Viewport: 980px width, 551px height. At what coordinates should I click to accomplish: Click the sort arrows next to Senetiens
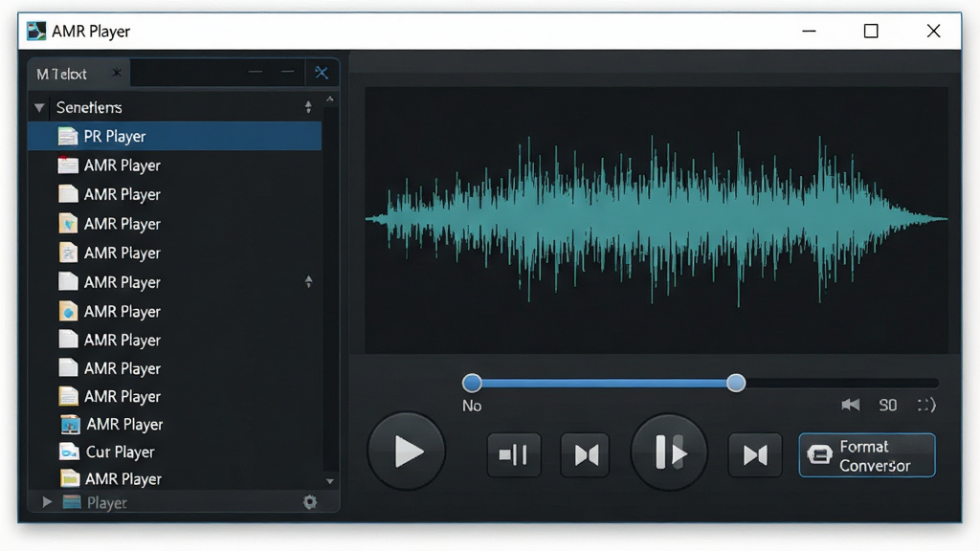coord(308,107)
